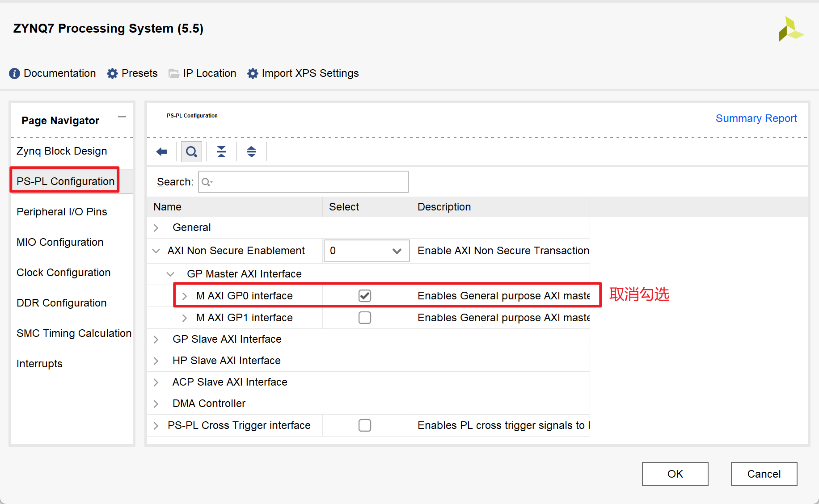The image size is (819, 504).
Task: Open Clock Configuration page
Action: [63, 273]
